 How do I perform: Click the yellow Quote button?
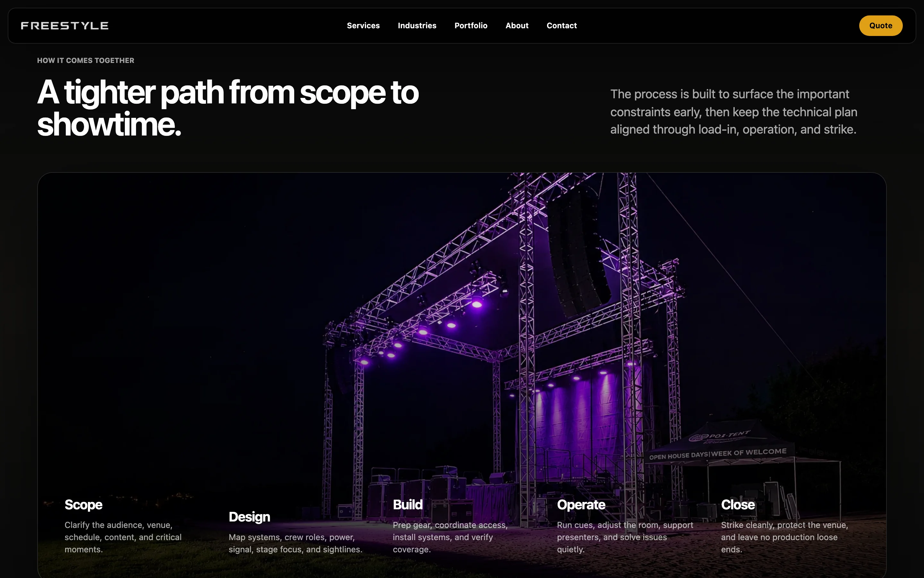(x=880, y=26)
